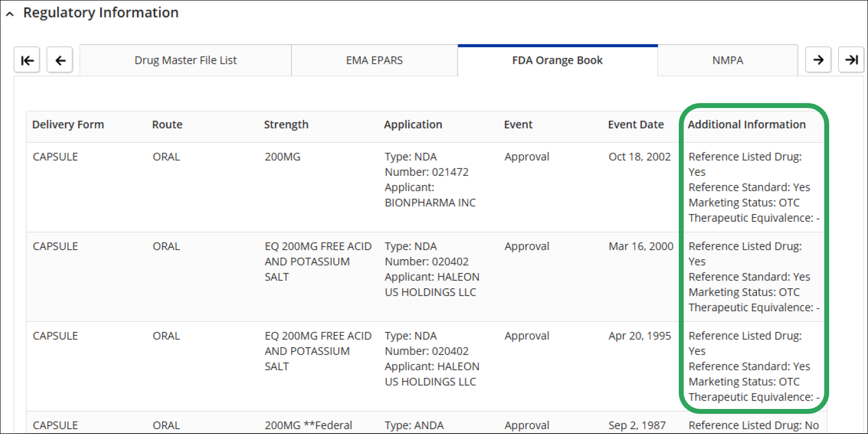This screenshot has width=868, height=434.
Task: Select the Mar 16, 2000 event date
Action: pos(641,246)
